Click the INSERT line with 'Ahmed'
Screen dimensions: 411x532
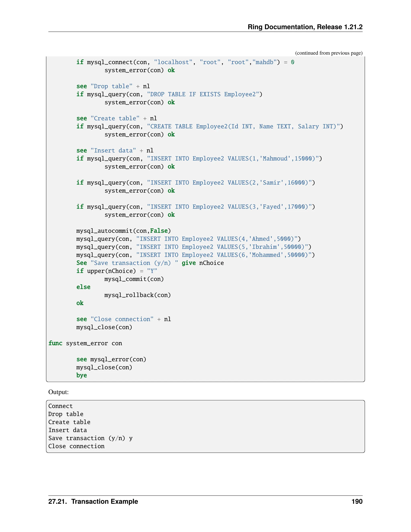[x=188, y=239]
